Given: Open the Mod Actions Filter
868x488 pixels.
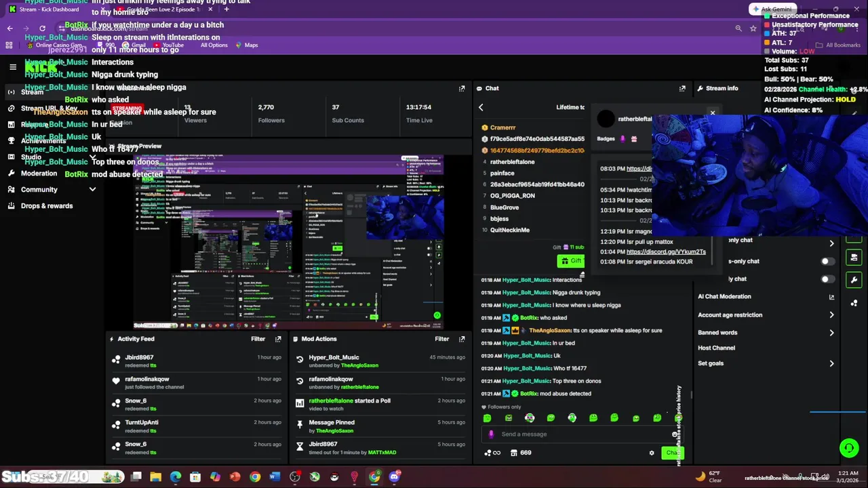Looking at the screenshot, I should 441,339.
